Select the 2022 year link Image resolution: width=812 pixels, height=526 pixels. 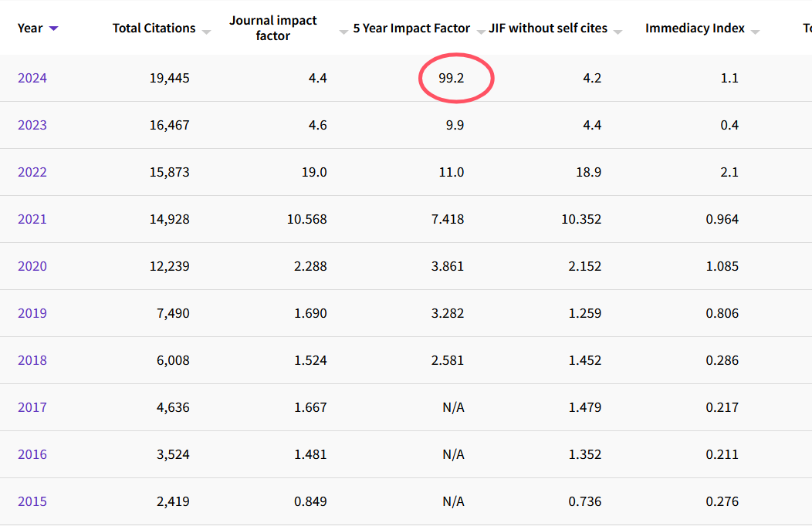[32, 172]
